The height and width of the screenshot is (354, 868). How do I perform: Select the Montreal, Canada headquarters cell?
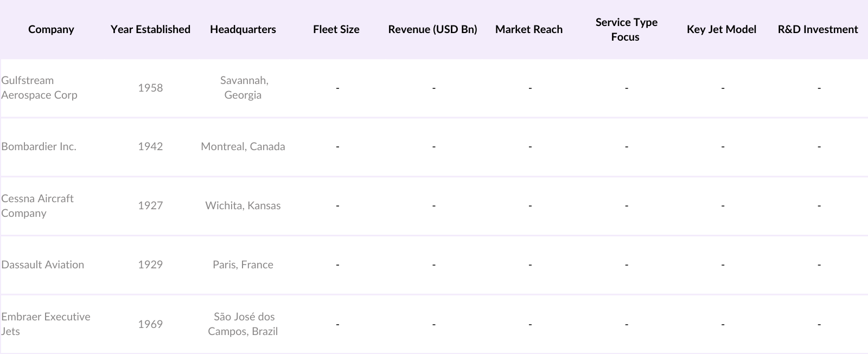(242, 146)
